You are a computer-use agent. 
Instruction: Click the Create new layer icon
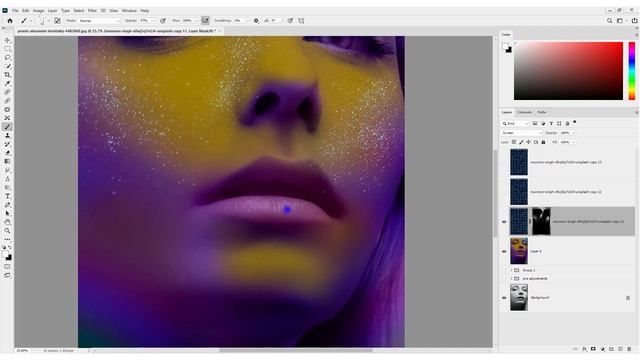tap(620, 349)
